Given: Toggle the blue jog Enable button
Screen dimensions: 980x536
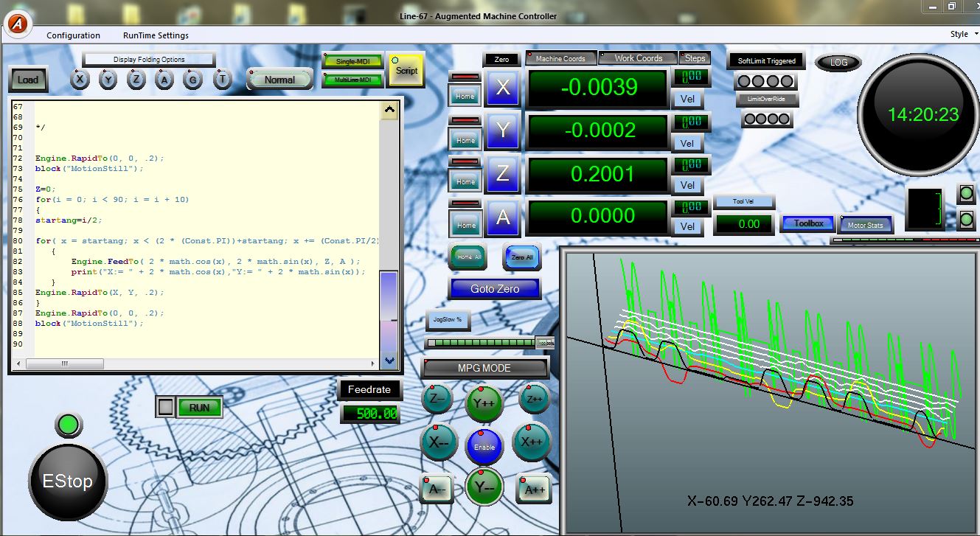Looking at the screenshot, I should coord(484,447).
